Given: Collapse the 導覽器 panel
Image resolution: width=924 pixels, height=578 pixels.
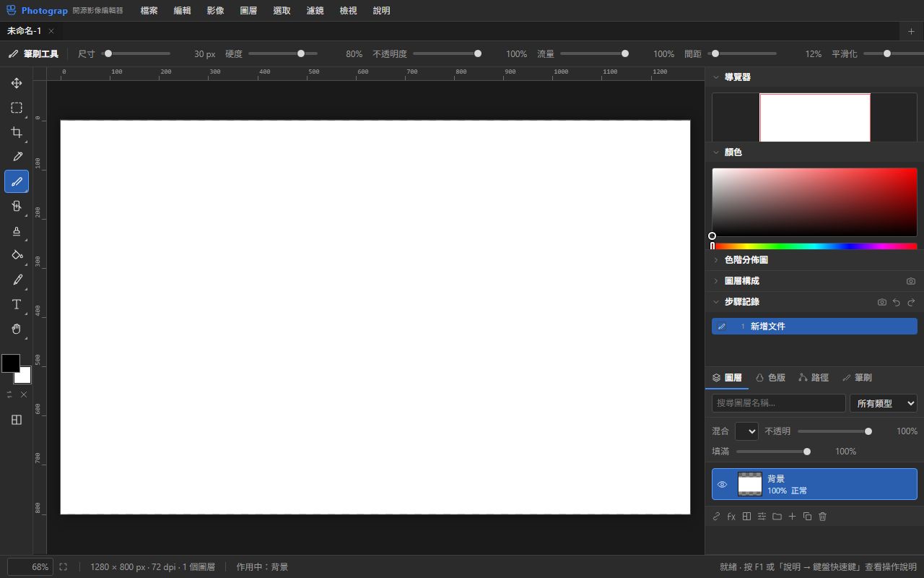Looking at the screenshot, I should pos(716,77).
